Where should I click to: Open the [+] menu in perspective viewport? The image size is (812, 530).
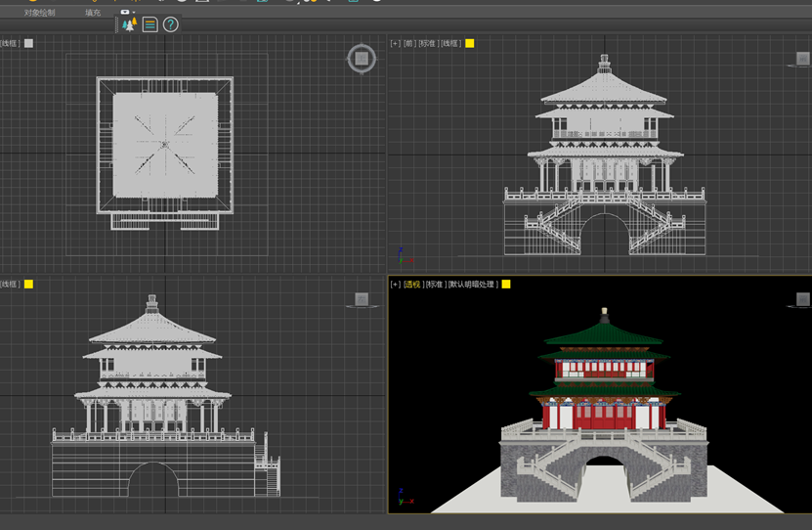(395, 284)
